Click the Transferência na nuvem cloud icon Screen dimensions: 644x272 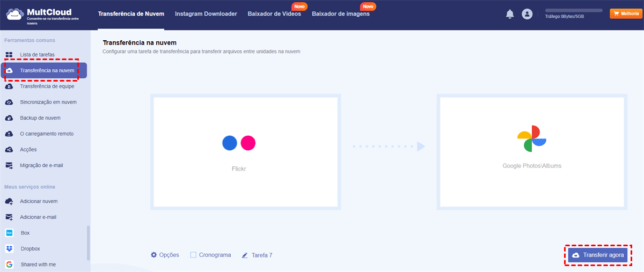pos(9,70)
